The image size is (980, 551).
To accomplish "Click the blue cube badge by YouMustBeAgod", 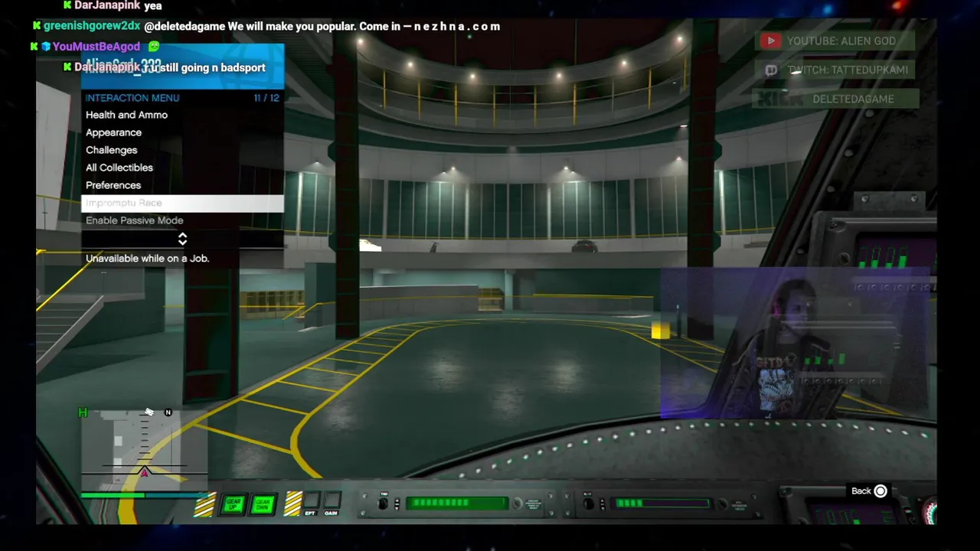I will [46, 47].
